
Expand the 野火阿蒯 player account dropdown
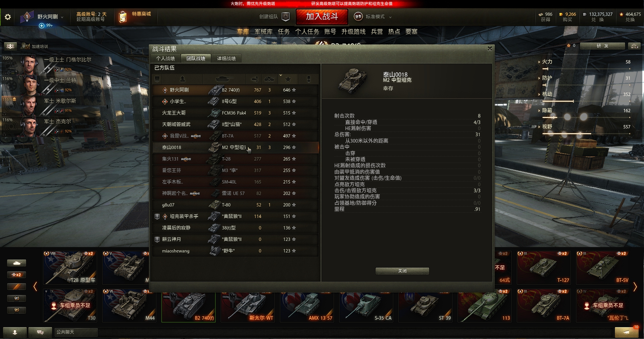49,17
